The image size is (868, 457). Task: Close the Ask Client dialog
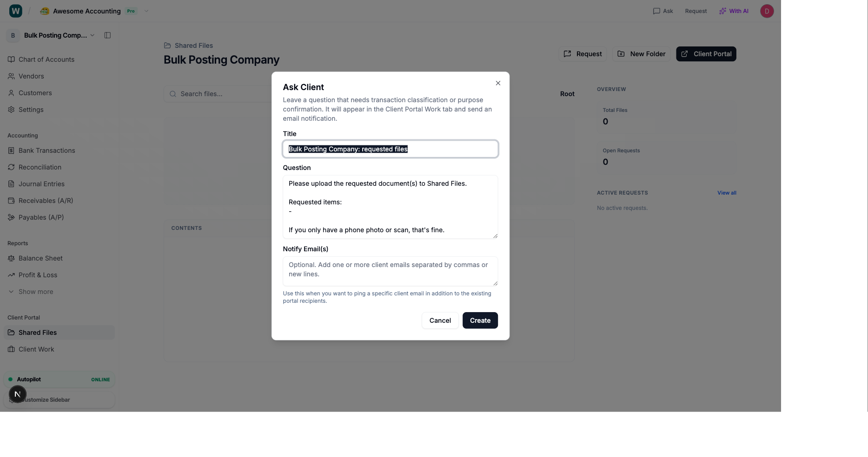[x=498, y=83]
